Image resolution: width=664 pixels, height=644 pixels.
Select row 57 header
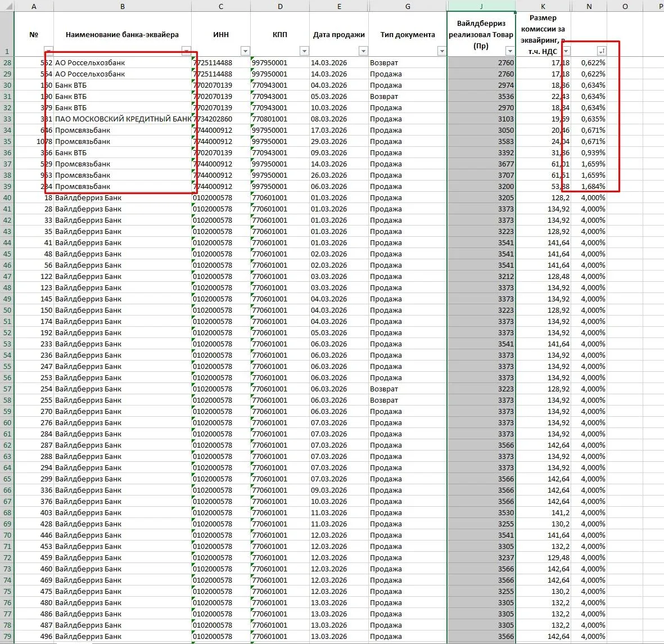7,389
